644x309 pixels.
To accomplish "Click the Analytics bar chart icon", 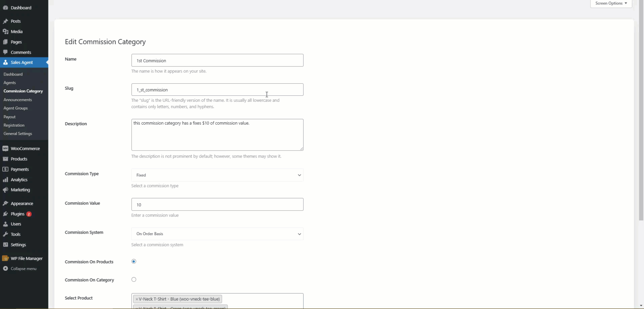I will [x=5, y=180].
